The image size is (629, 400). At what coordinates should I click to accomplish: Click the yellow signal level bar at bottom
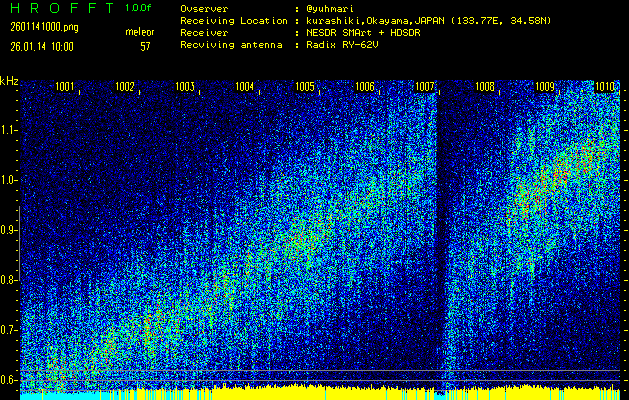pyautogui.click(x=300, y=391)
